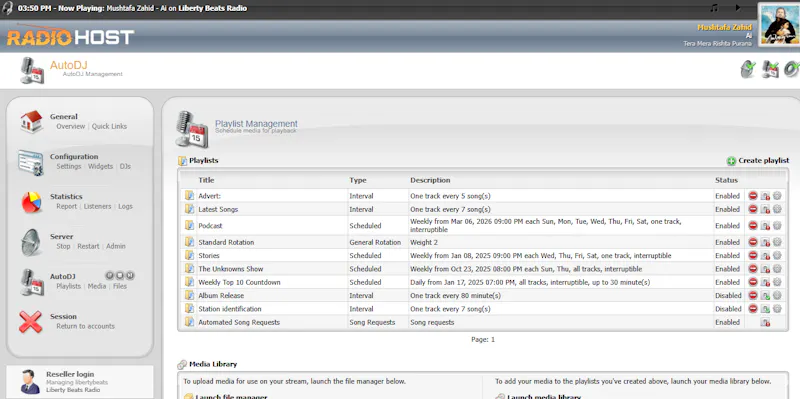Screen dimensions: 800x399
Task: Open the settings gear for Latest Songs
Action: pos(777,209)
